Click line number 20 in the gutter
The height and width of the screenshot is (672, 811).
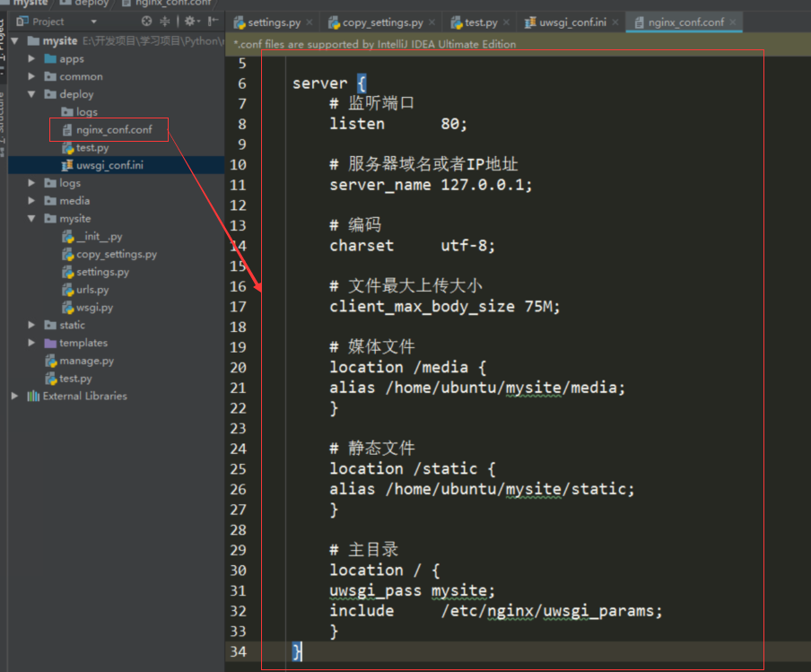point(238,368)
